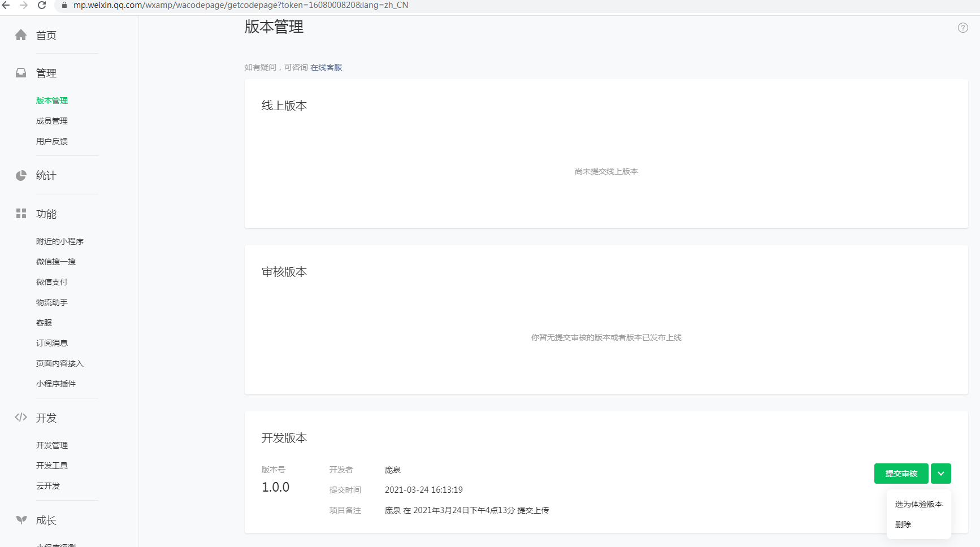Viewport: 980px width, 547px height.
Task: Go to 成员管理 in sidebar
Action: click(x=52, y=121)
